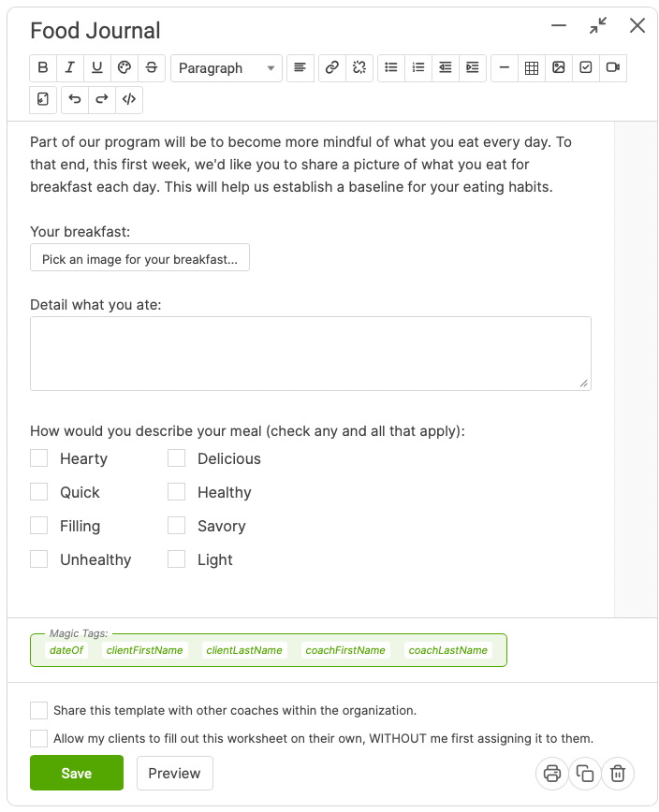
Task: Open the Paragraph style dropdown
Action: (x=226, y=67)
